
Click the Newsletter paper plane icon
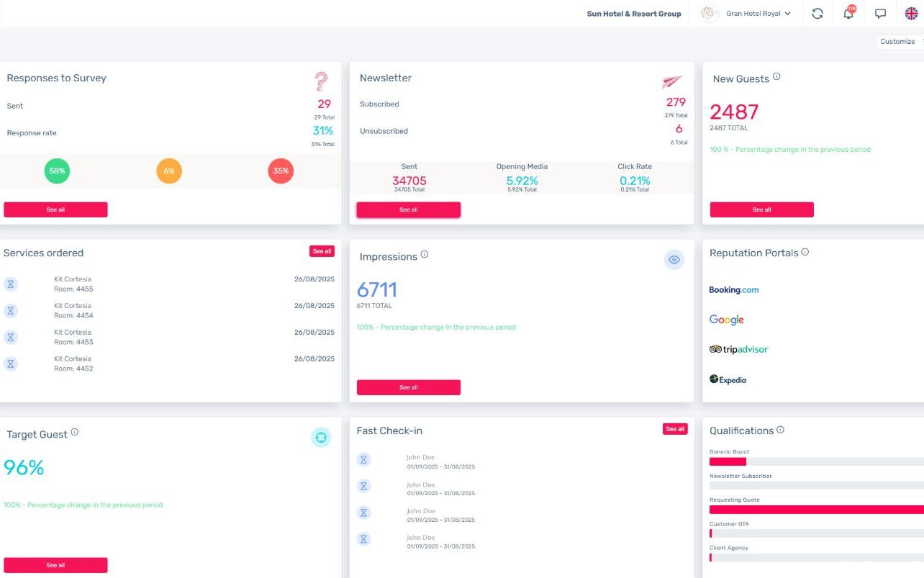point(672,81)
